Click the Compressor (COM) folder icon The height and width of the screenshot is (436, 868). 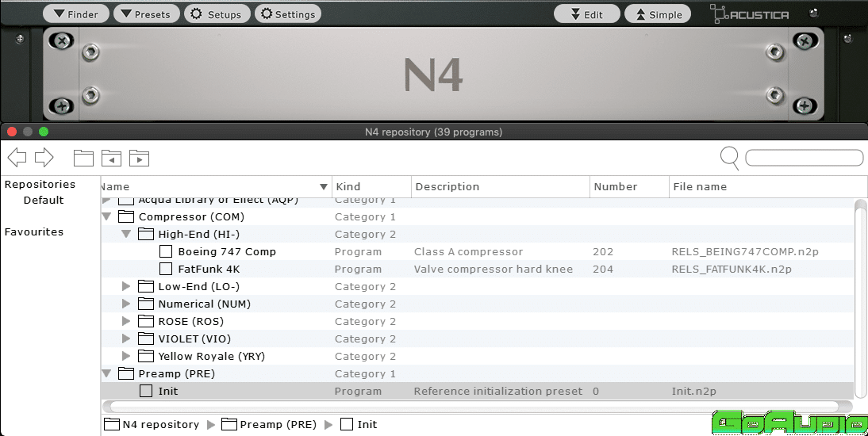click(x=126, y=216)
